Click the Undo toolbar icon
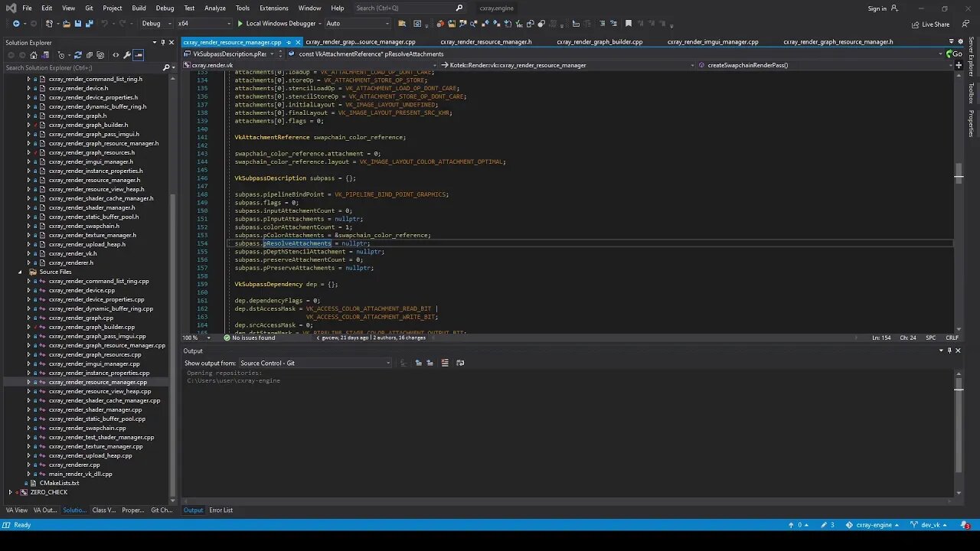Image resolution: width=980 pixels, height=551 pixels. click(105, 24)
